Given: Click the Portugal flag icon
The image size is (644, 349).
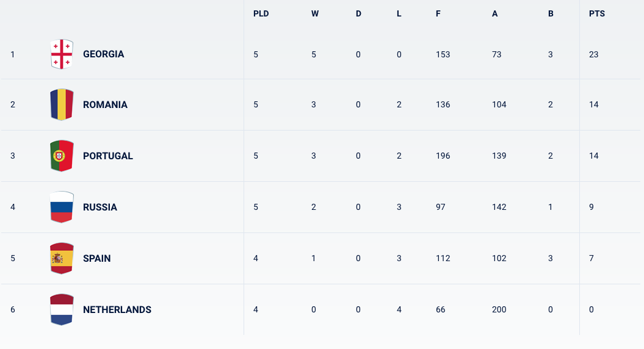Looking at the screenshot, I should pyautogui.click(x=62, y=156).
